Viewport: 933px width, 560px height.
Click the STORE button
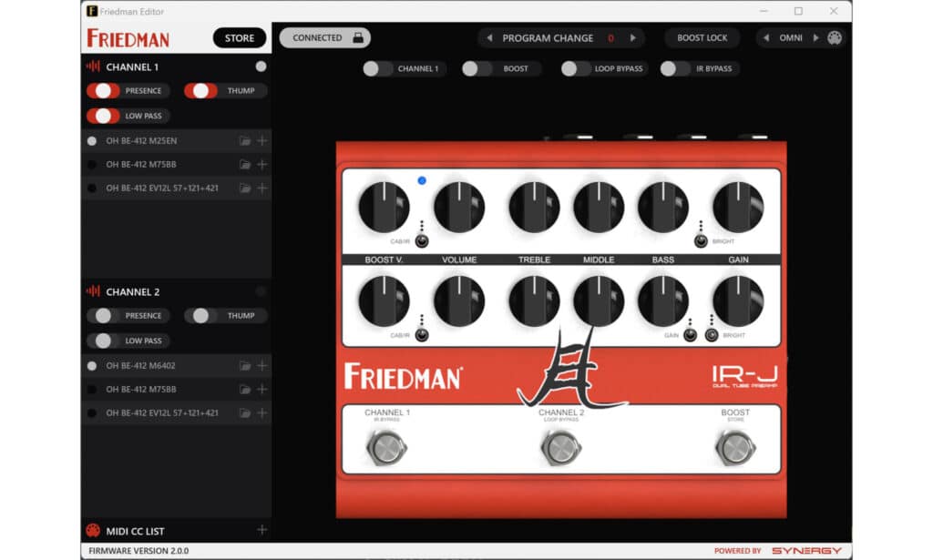[x=240, y=38]
